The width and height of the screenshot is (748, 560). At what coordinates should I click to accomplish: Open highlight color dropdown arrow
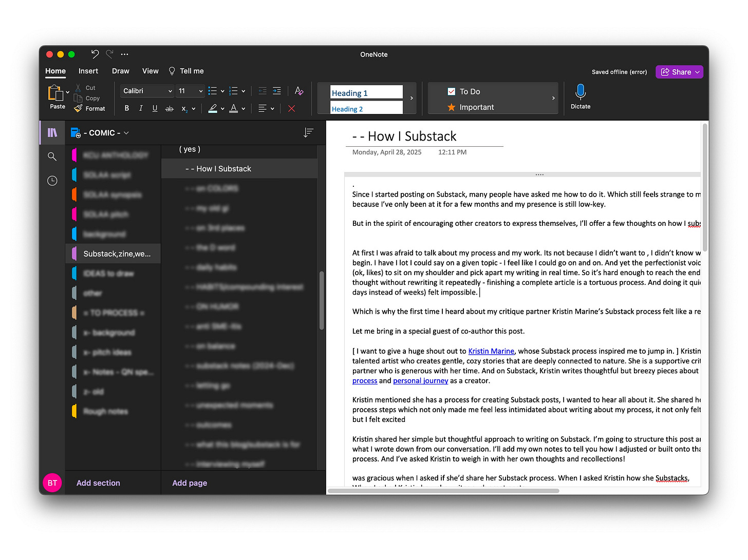(x=222, y=109)
